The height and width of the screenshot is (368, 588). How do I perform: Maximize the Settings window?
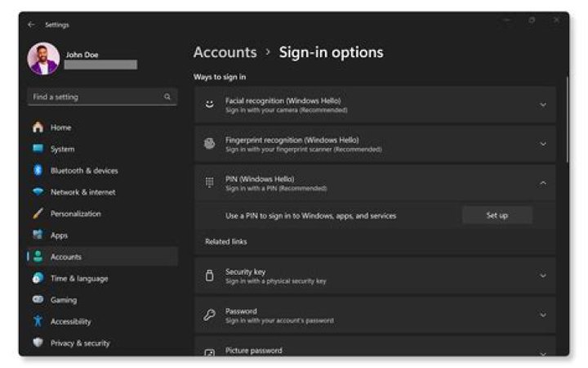(532, 20)
